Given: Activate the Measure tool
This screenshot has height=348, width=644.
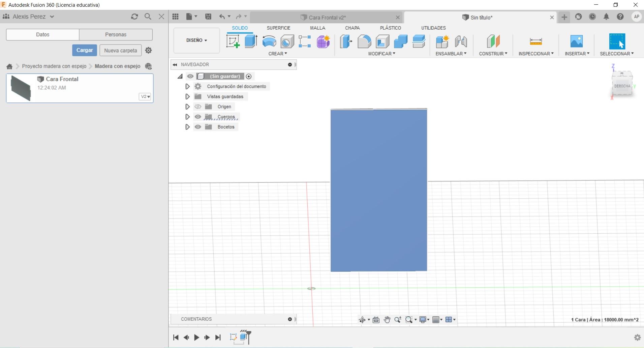Looking at the screenshot, I should tap(536, 41).
